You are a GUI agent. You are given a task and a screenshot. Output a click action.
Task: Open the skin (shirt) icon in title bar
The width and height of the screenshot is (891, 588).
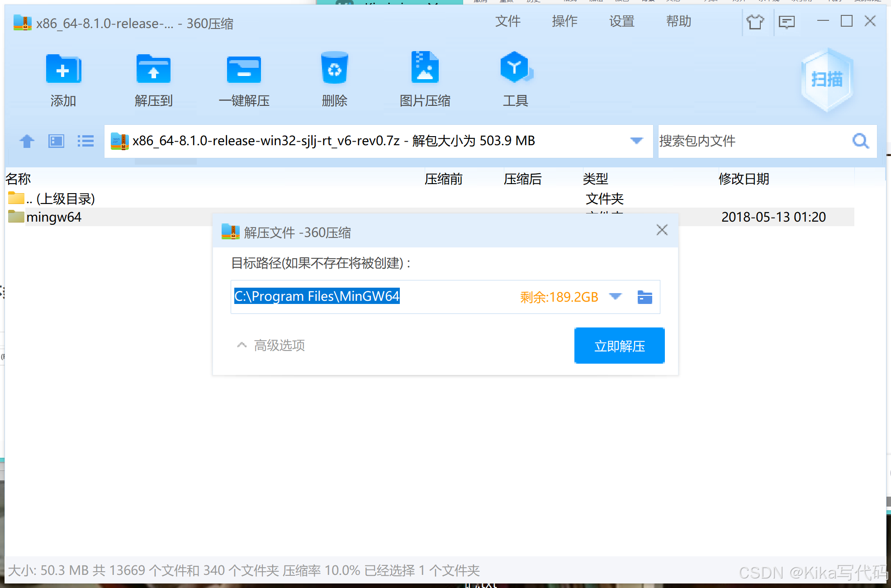pyautogui.click(x=755, y=21)
